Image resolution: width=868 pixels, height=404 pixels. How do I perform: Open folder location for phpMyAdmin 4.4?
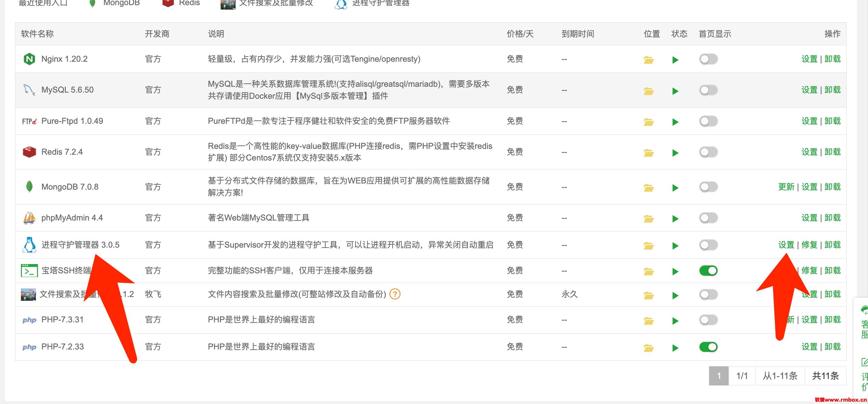point(649,219)
